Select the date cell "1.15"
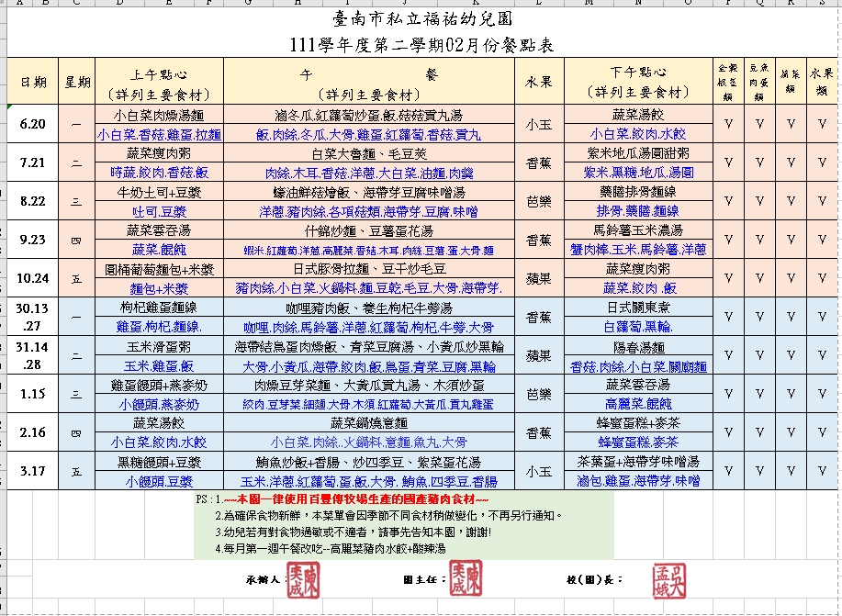 [x=33, y=394]
